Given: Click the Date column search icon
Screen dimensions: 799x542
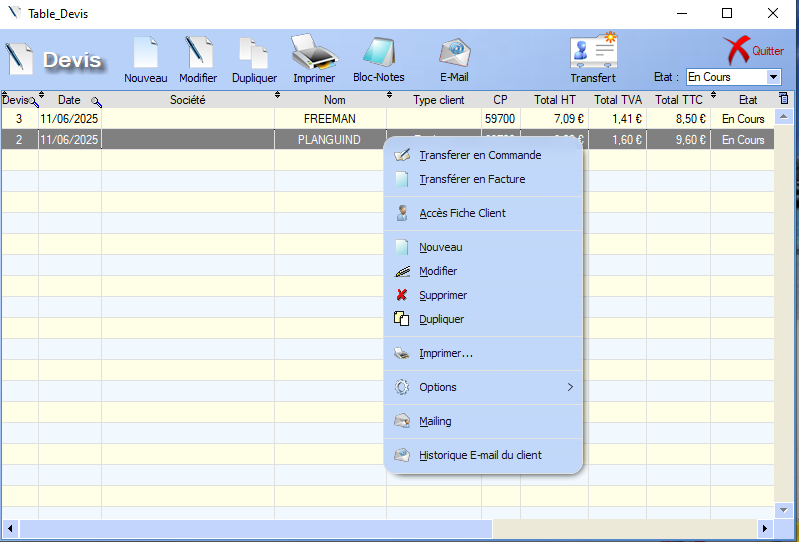Looking at the screenshot, I should tap(96, 101).
